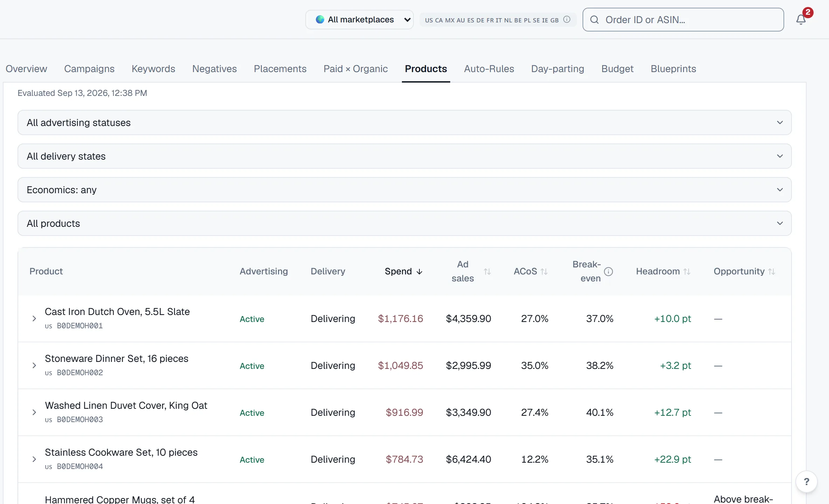Image resolution: width=829 pixels, height=504 pixels.
Task: Open the Paid × Organic tab
Action: pyautogui.click(x=356, y=69)
